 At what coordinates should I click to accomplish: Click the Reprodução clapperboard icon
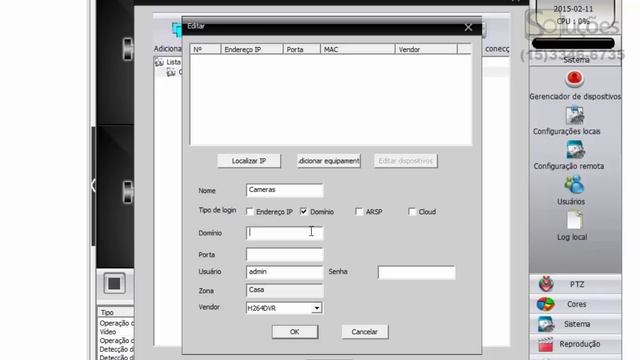point(545,344)
